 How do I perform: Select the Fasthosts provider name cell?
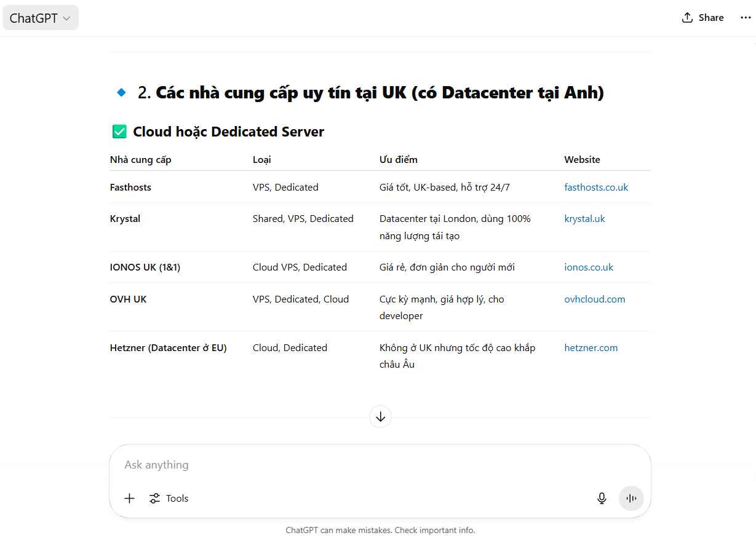(130, 188)
